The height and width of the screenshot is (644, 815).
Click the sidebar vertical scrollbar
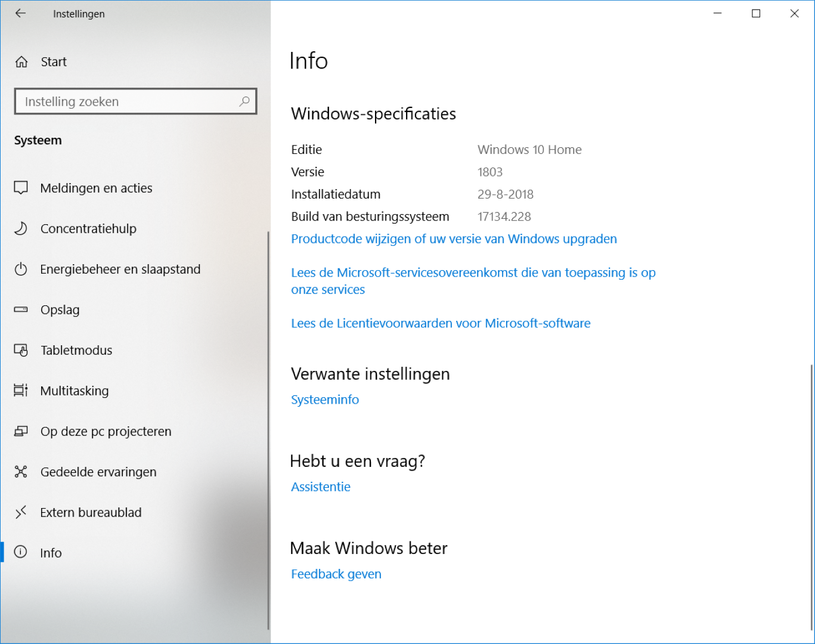pyautogui.click(x=268, y=430)
